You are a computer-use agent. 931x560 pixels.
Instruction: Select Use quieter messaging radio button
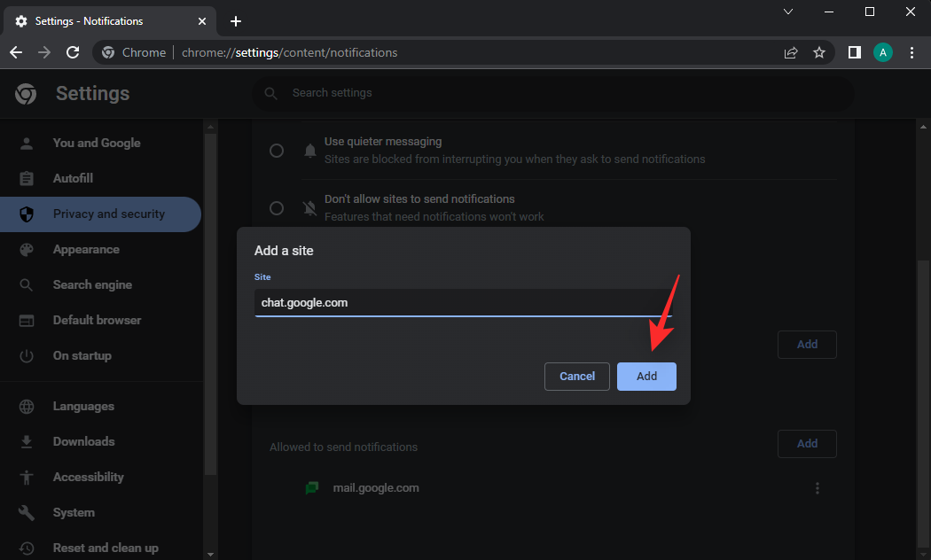coord(277,151)
